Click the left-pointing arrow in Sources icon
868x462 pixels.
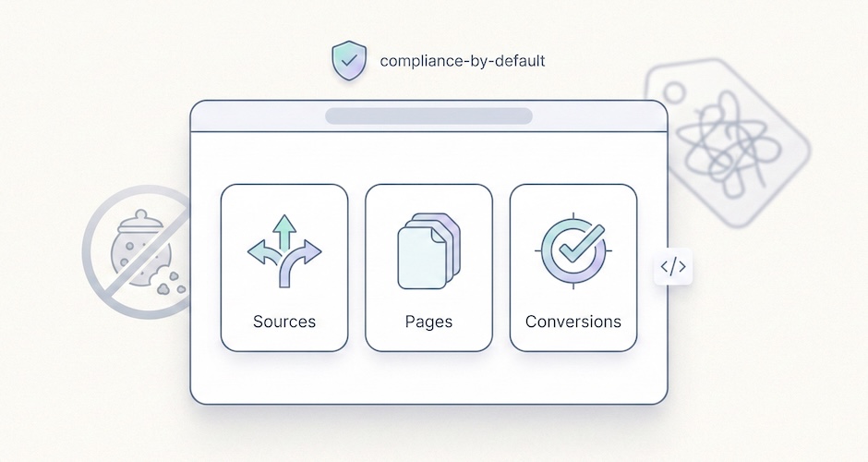click(x=257, y=250)
